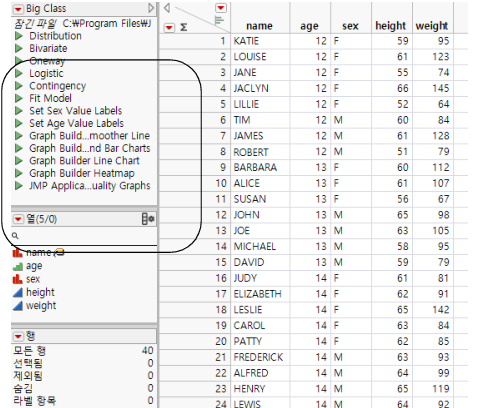This screenshot has width=496, height=408.
Task: Open the rows red triangle beside sigma
Action: (x=169, y=27)
